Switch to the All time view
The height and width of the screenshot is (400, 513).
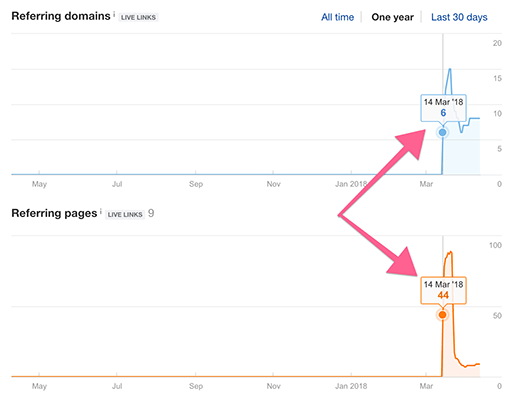[x=337, y=17]
